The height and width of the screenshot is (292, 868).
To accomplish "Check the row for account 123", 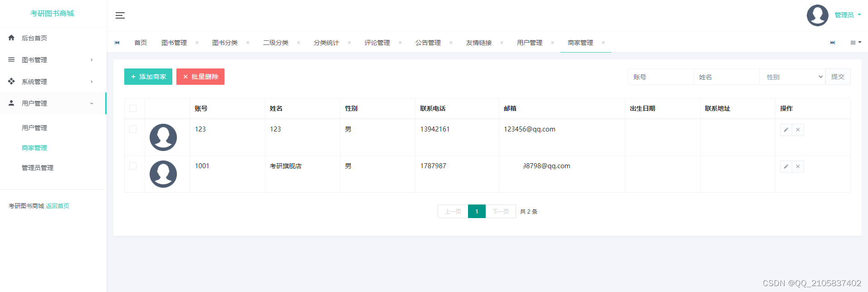I will coord(133,129).
